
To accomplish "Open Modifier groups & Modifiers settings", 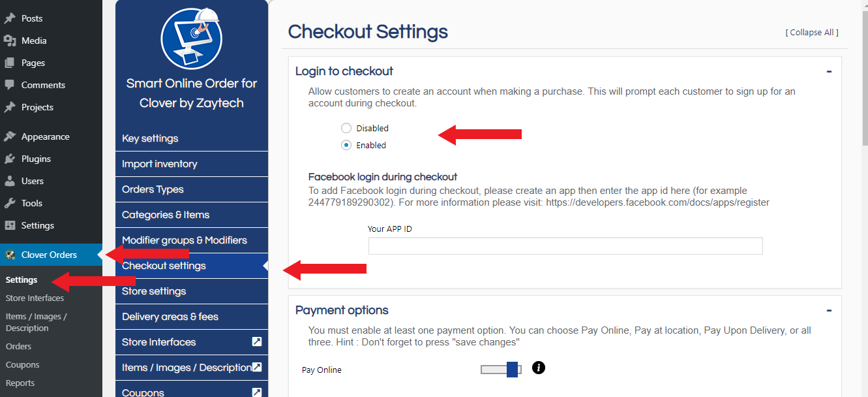I will [185, 240].
